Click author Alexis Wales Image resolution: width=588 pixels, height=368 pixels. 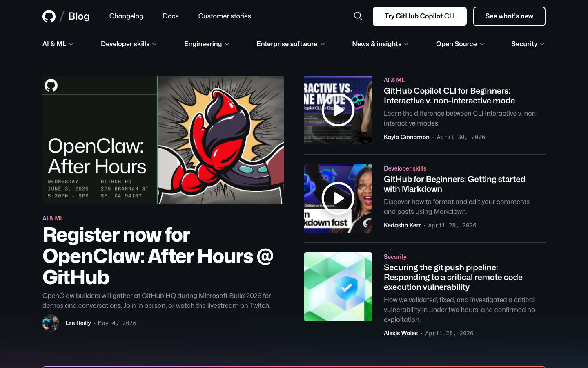point(401,333)
